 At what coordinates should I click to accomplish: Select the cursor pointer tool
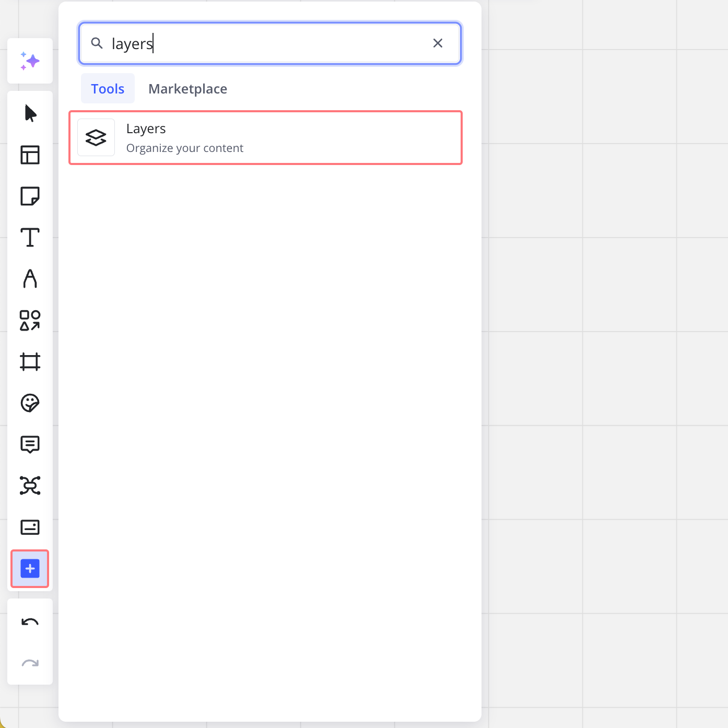30,113
